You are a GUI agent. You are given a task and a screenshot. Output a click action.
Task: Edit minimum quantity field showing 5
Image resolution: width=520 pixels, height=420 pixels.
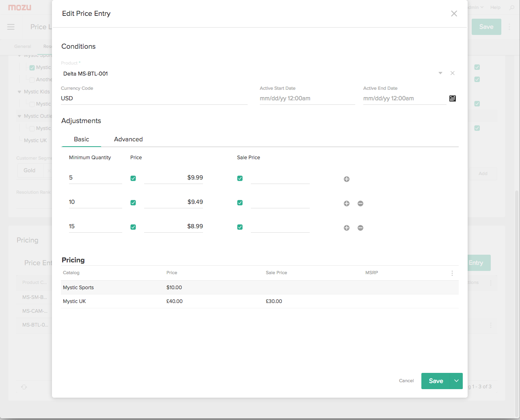(95, 178)
